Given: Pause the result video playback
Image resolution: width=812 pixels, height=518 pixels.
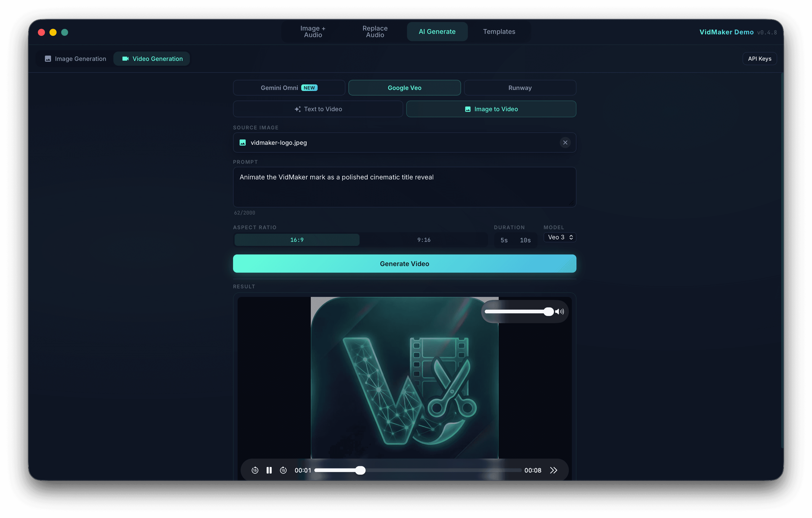Looking at the screenshot, I should coord(269,470).
